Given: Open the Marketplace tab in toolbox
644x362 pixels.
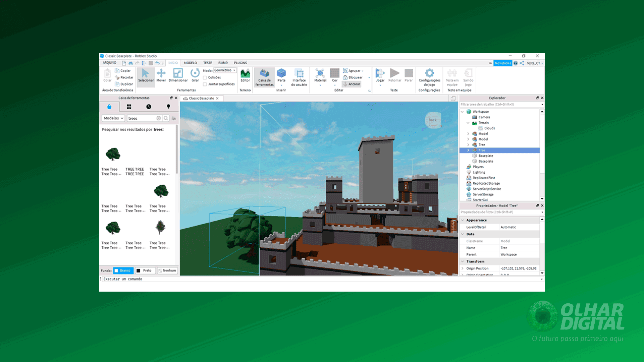Looking at the screenshot, I should 109,107.
